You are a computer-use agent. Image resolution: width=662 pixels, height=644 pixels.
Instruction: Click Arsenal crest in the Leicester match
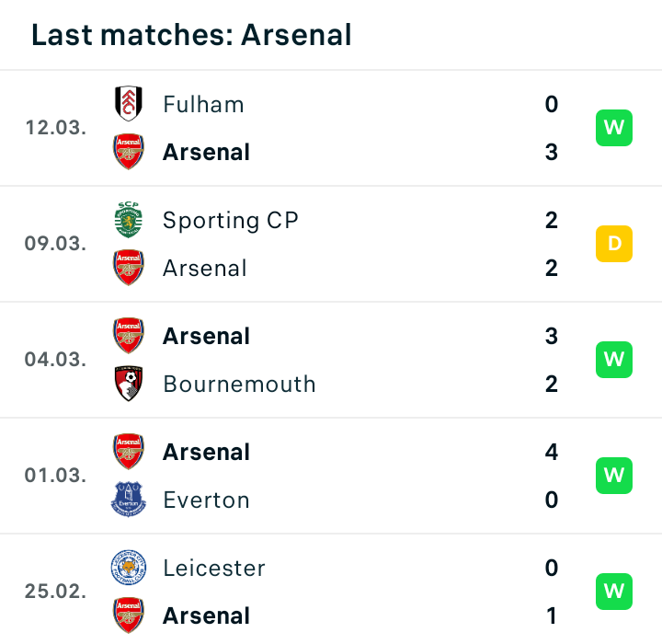pos(129,615)
